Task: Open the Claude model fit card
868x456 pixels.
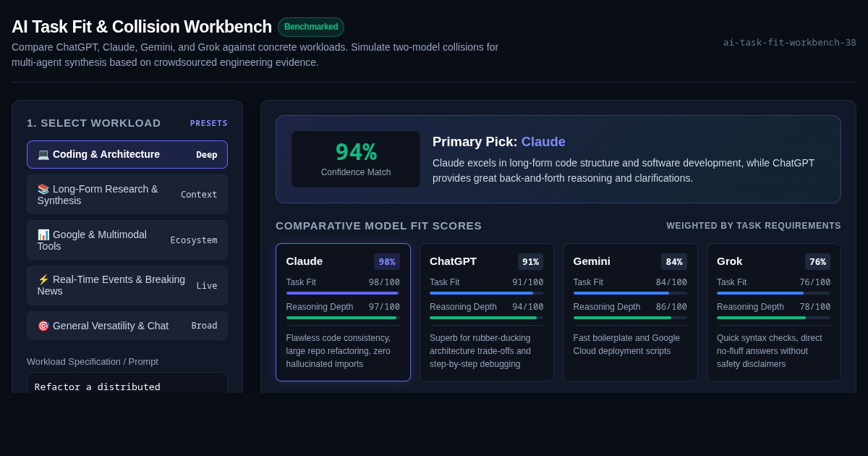Action: click(x=343, y=312)
